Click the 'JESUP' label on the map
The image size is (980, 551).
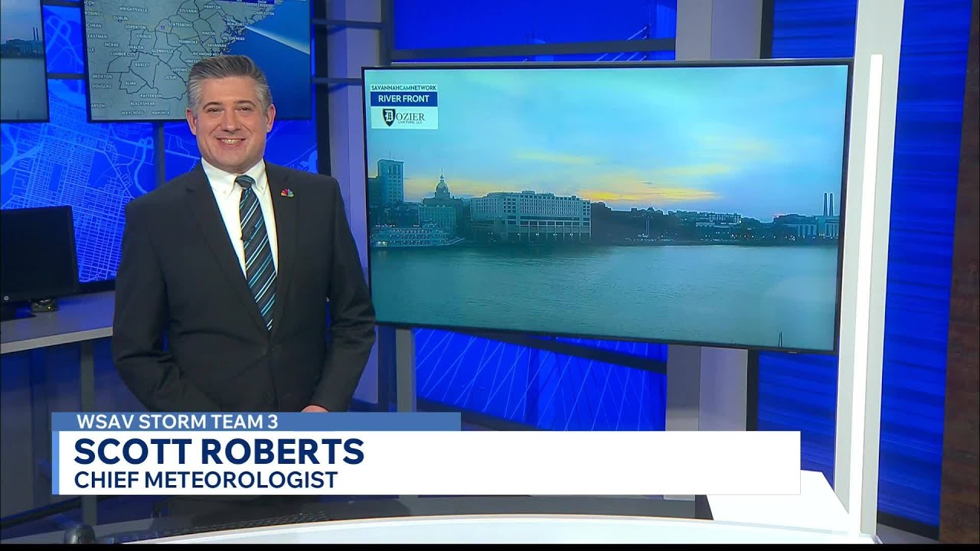click(171, 77)
